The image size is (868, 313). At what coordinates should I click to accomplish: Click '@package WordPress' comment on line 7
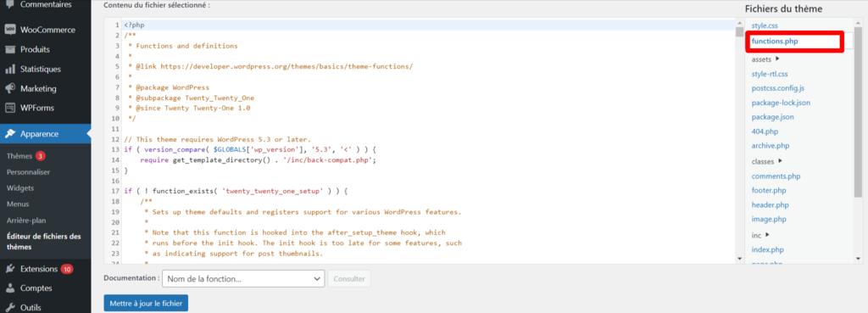click(x=173, y=87)
